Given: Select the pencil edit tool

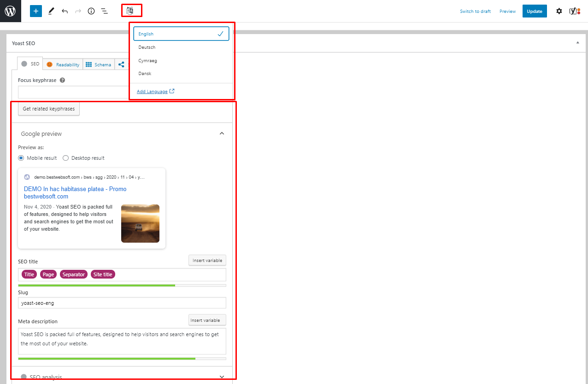Looking at the screenshot, I should (x=51, y=11).
